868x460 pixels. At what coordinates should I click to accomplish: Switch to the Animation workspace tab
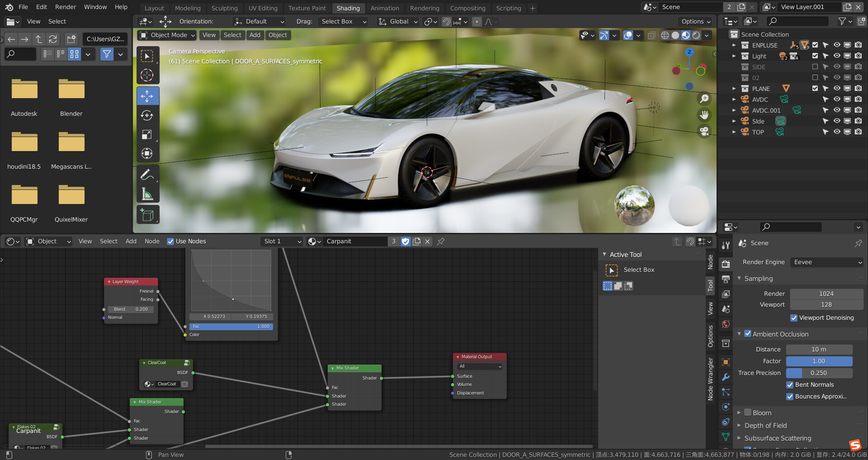pos(385,8)
